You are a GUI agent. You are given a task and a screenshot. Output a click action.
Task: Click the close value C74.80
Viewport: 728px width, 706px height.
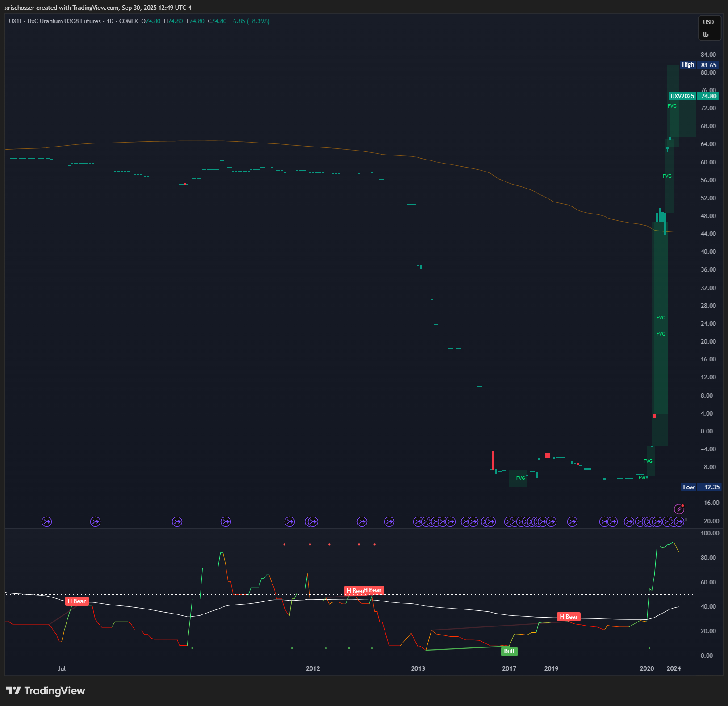[x=218, y=21]
